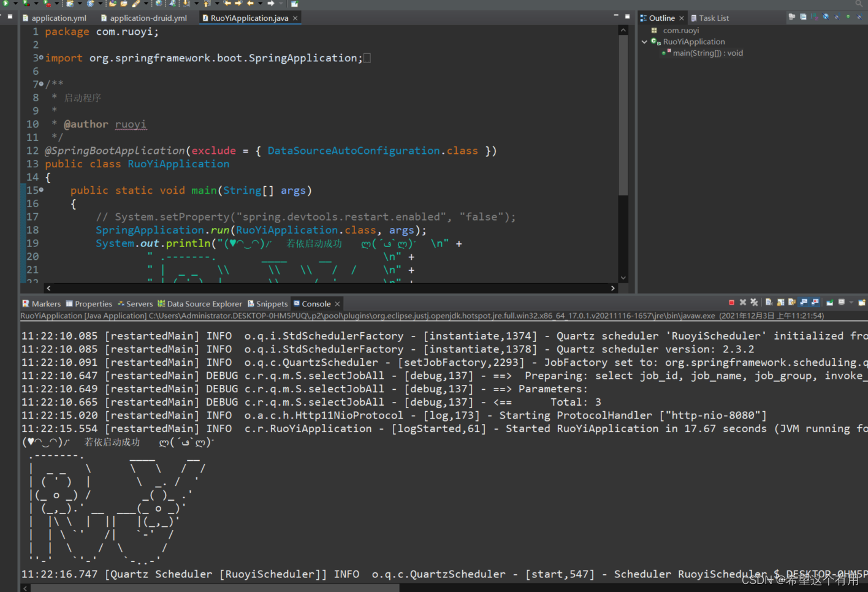Open the Task List view tab
Image resolution: width=868 pixels, height=592 pixels.
(x=714, y=18)
